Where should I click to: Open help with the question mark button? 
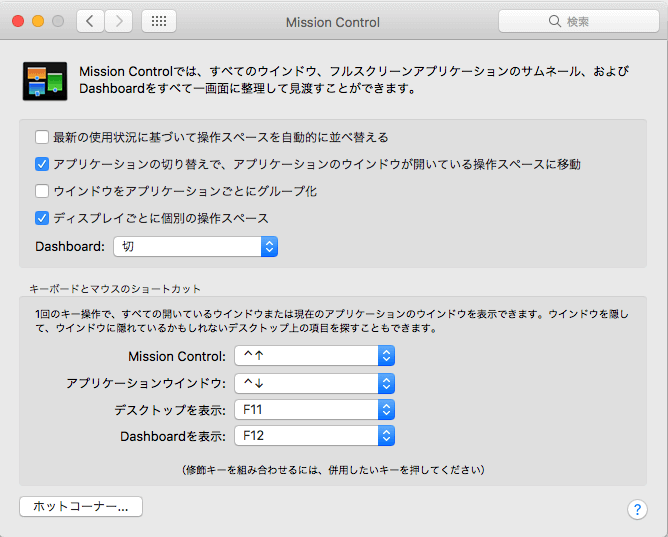[637, 509]
